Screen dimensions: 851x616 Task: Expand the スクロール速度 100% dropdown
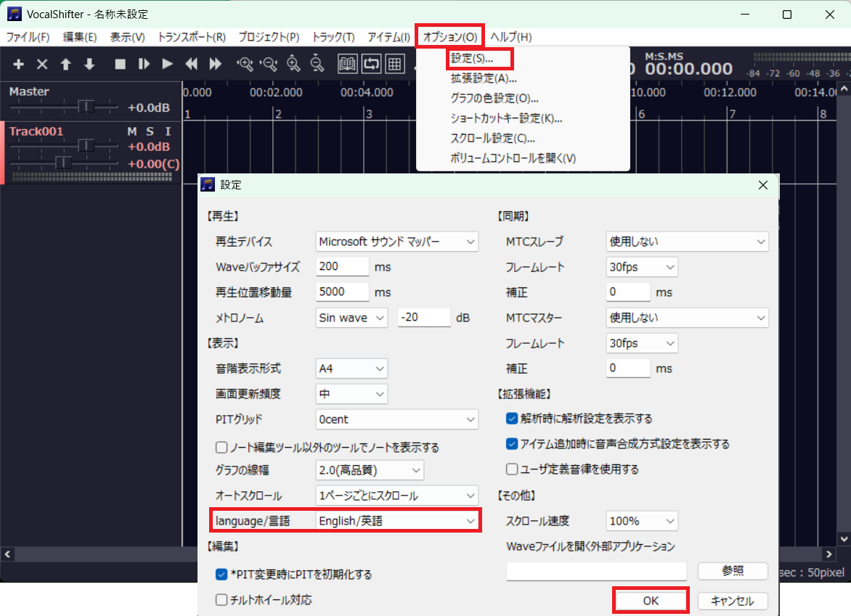coord(642,521)
